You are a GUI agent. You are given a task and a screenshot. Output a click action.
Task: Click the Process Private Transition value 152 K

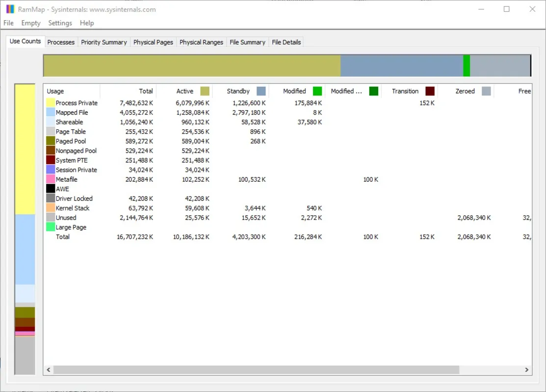pyautogui.click(x=427, y=103)
